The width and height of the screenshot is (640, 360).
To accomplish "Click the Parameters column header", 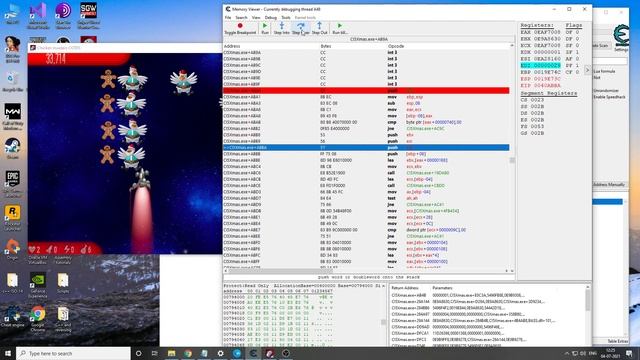I will click(x=442, y=288).
